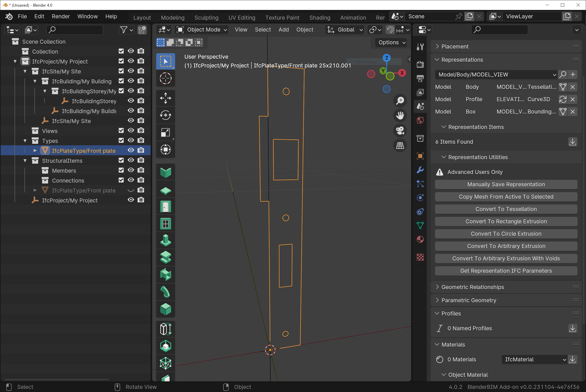Select the Transform tool
The image size is (586, 392).
coord(165,150)
